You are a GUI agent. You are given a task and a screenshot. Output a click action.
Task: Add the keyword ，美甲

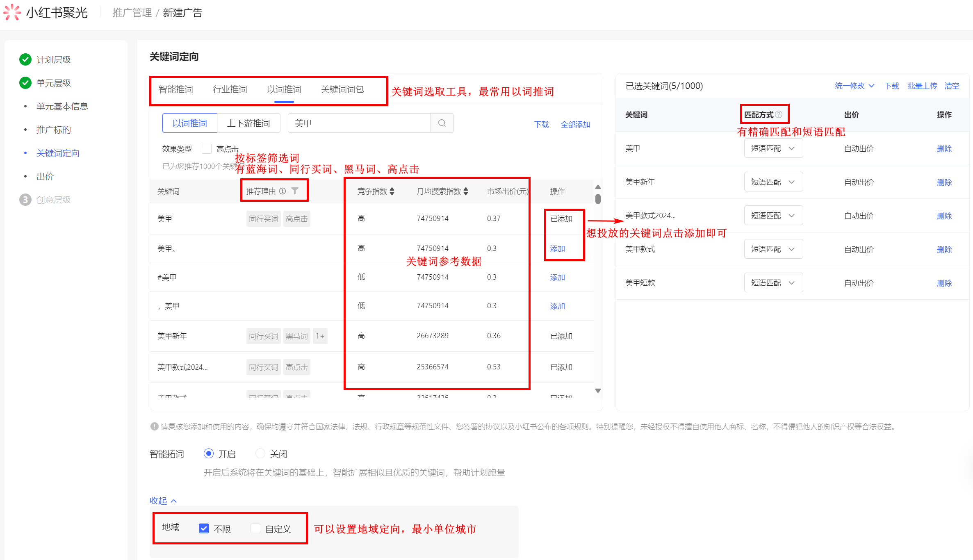click(x=557, y=306)
